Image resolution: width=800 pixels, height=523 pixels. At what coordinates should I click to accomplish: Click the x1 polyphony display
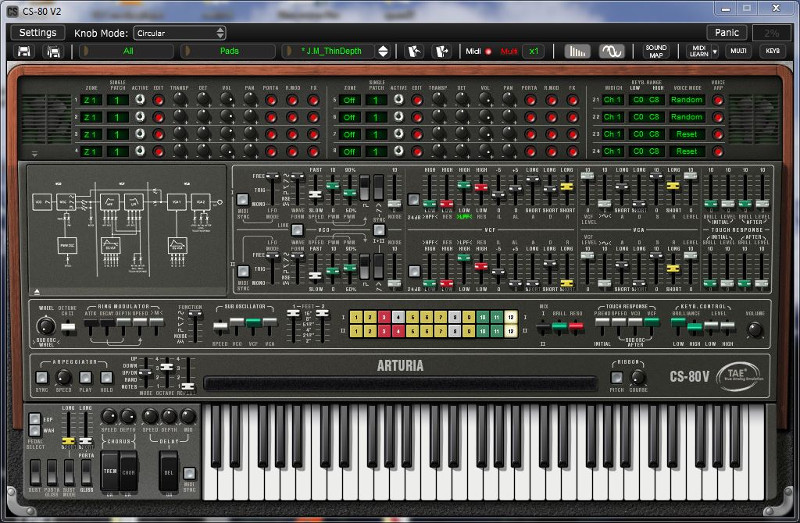point(534,51)
